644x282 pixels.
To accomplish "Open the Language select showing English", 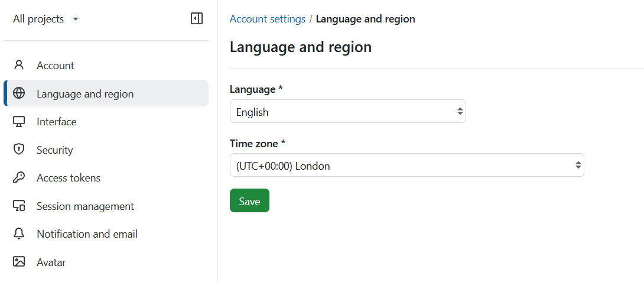I will pos(348,111).
